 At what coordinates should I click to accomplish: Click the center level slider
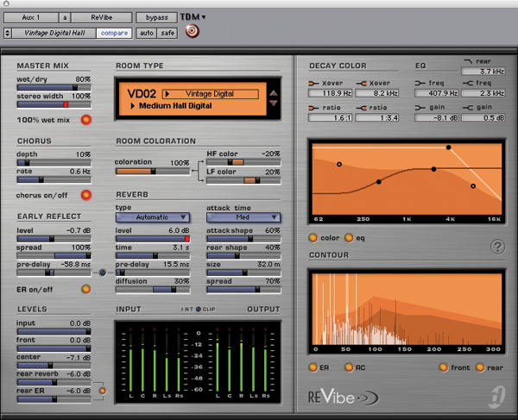(54, 365)
